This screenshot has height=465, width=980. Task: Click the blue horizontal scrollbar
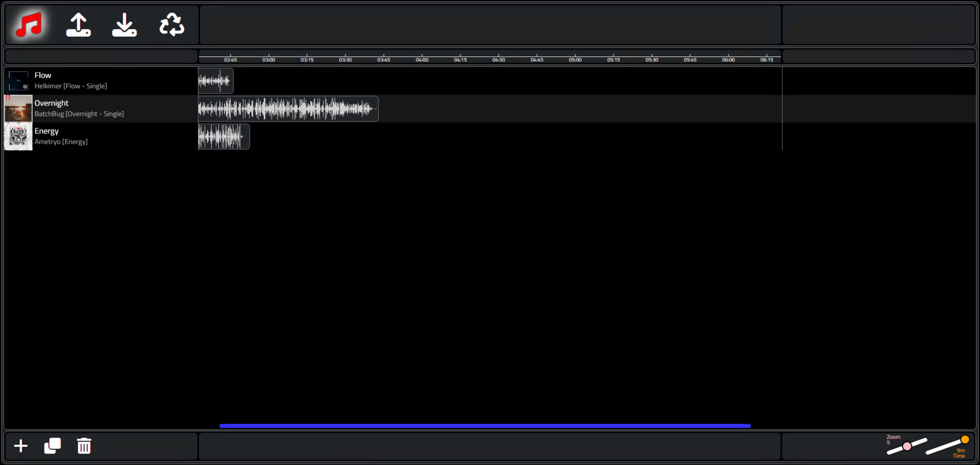pyautogui.click(x=485, y=426)
